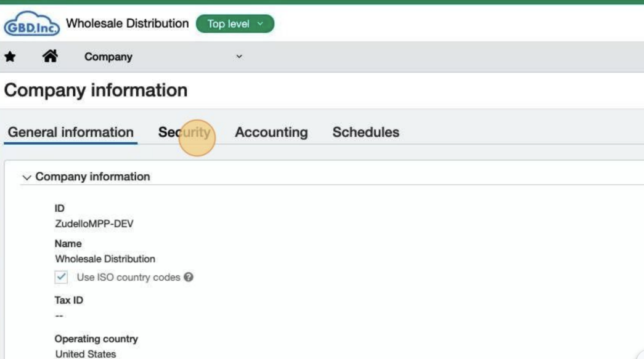Open the Accounting tab
This screenshot has height=359, width=644.
pyautogui.click(x=271, y=132)
